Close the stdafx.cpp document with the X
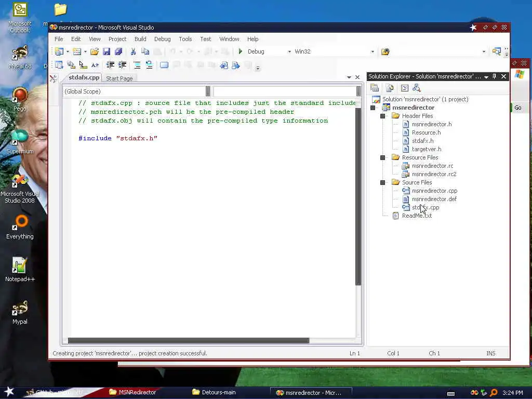This screenshot has height=399, width=532. pyautogui.click(x=357, y=77)
